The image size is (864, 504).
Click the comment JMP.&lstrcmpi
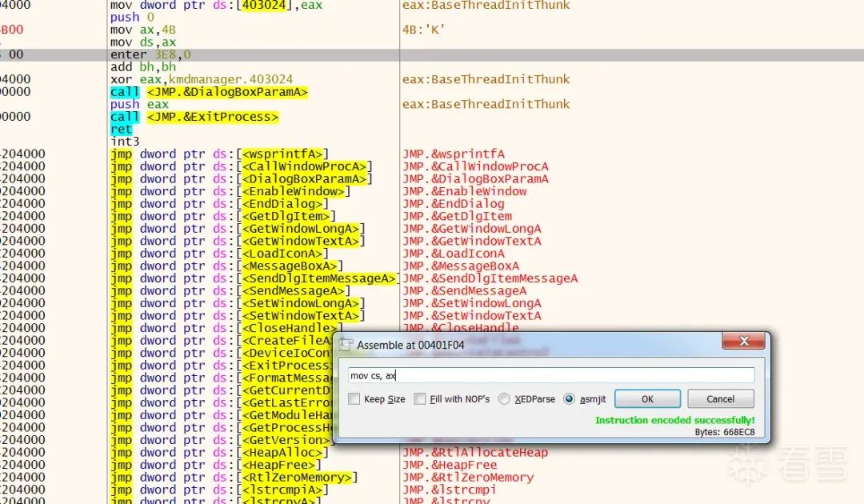[450, 490]
